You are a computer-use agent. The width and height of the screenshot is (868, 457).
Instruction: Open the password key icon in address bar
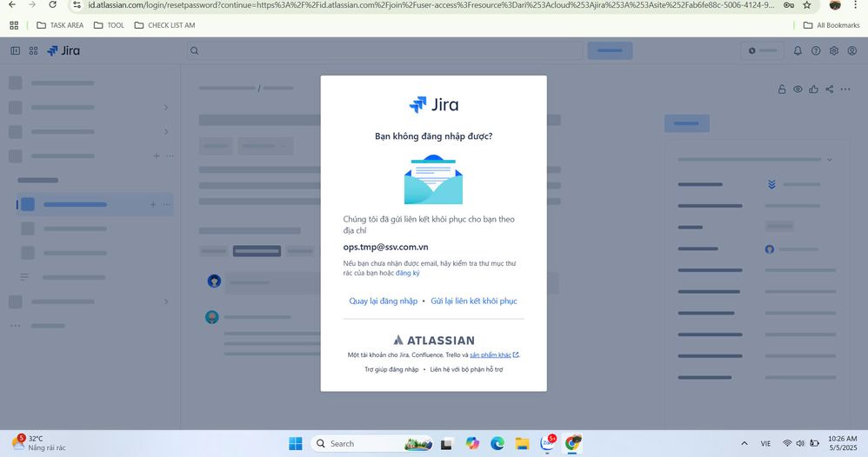click(x=789, y=5)
